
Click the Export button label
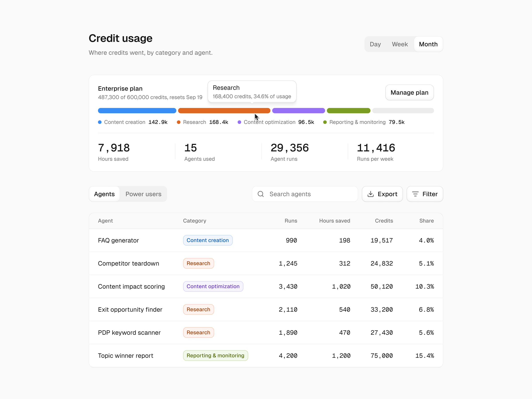point(387,194)
